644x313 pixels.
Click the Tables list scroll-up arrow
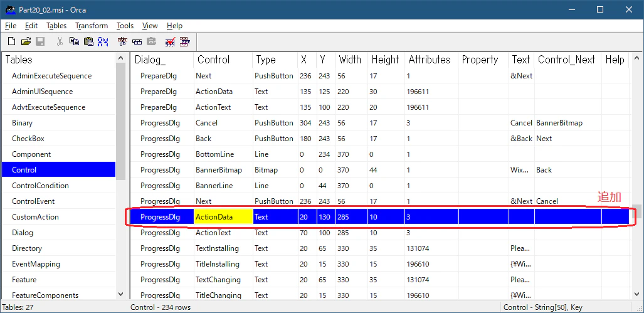coord(120,58)
